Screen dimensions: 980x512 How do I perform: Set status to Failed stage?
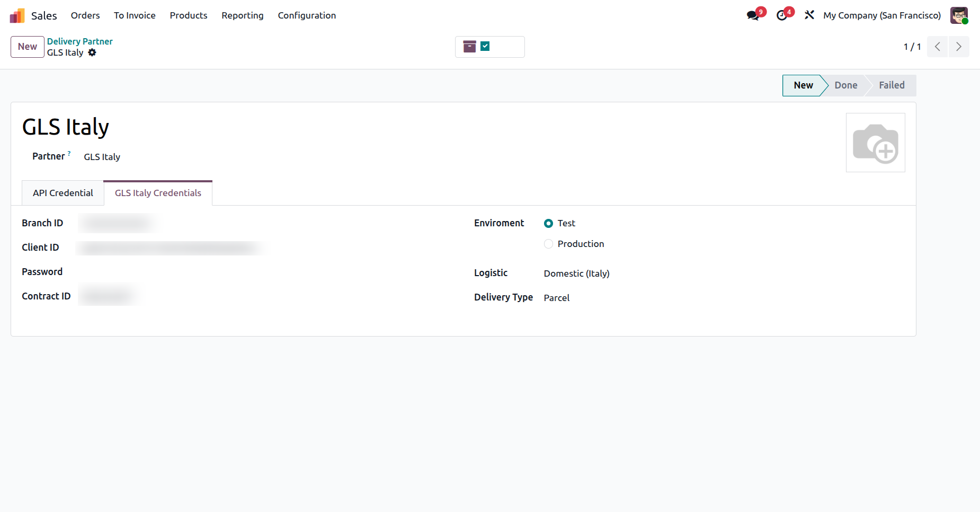tap(892, 85)
